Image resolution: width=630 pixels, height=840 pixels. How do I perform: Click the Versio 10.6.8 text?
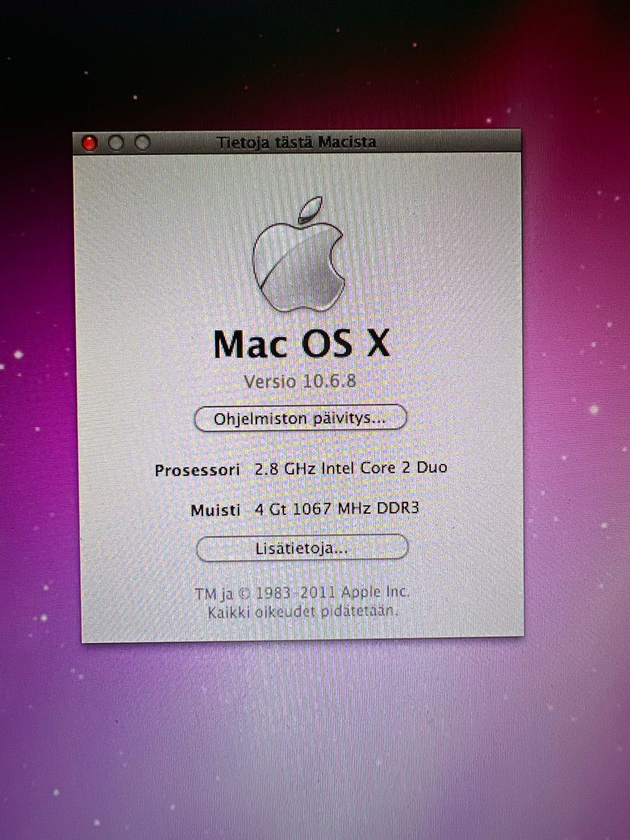300,381
